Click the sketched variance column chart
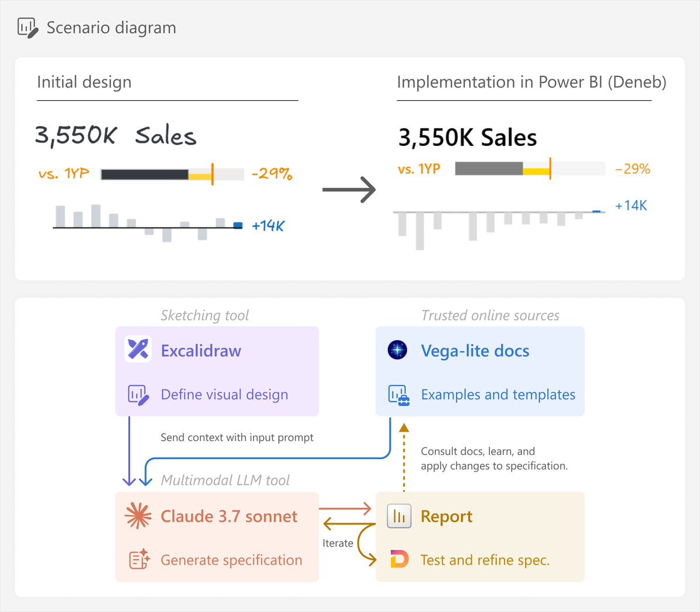 (x=148, y=223)
